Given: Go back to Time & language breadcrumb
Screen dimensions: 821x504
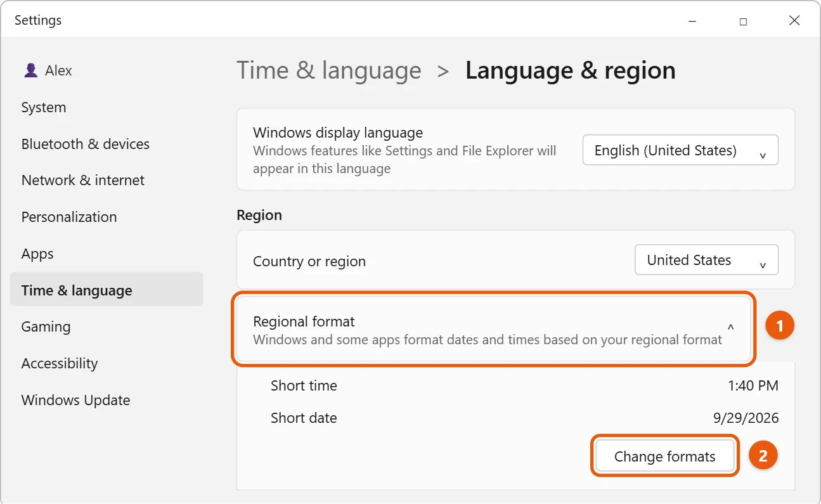Looking at the screenshot, I should tap(329, 70).
